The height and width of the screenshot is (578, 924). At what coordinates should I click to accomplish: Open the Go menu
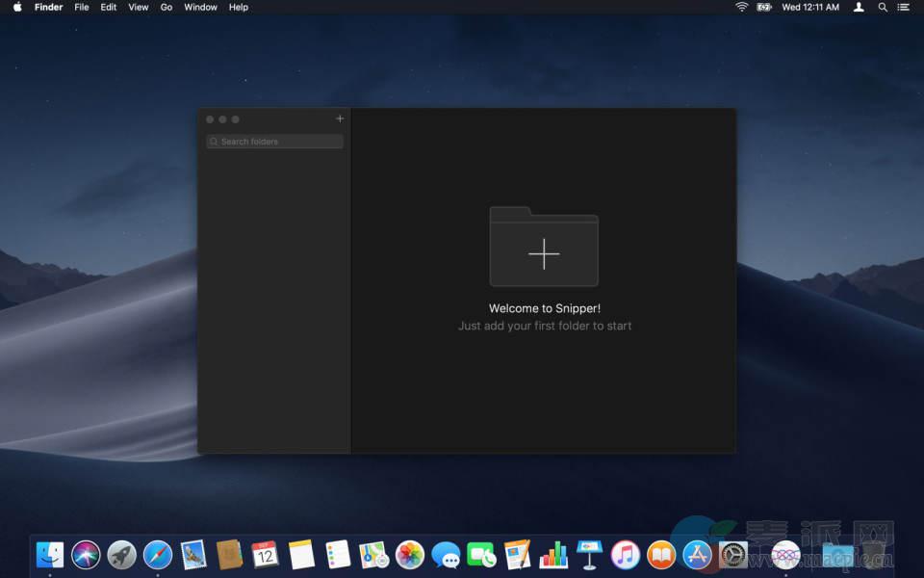pos(167,7)
